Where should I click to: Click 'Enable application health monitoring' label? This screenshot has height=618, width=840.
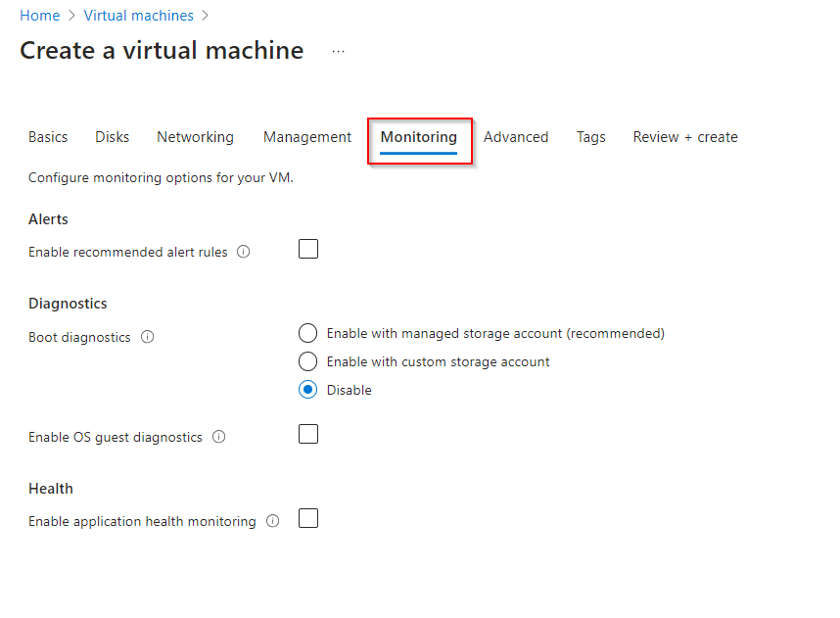tap(142, 521)
